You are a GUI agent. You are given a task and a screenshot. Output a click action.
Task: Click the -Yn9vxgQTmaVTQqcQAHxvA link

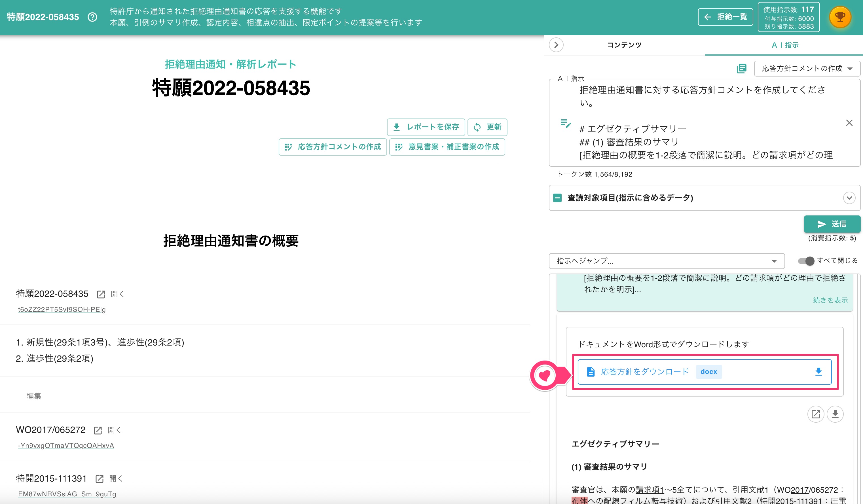point(66,445)
